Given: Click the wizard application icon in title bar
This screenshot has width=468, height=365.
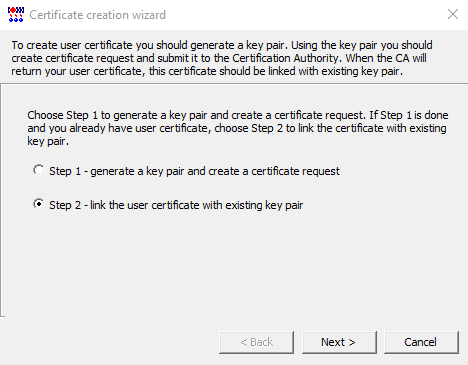Looking at the screenshot, I should 16,14.
